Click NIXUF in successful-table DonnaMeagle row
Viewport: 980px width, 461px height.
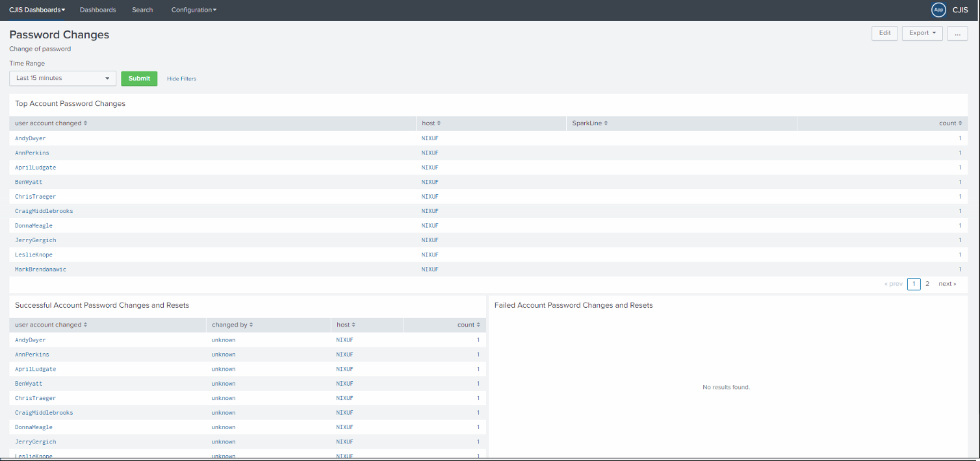tap(344, 427)
